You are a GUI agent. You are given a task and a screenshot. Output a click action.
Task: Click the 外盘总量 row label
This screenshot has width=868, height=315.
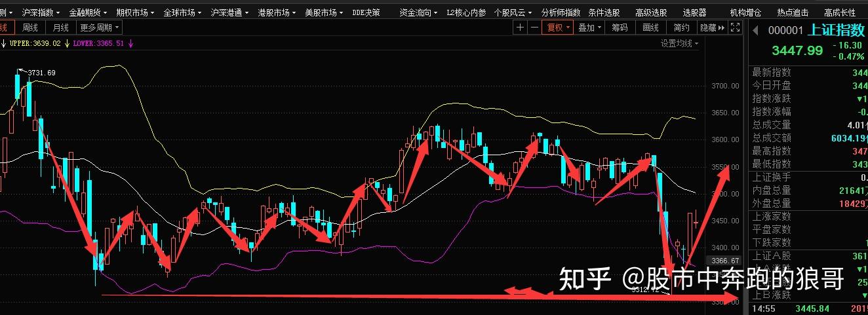(772, 203)
